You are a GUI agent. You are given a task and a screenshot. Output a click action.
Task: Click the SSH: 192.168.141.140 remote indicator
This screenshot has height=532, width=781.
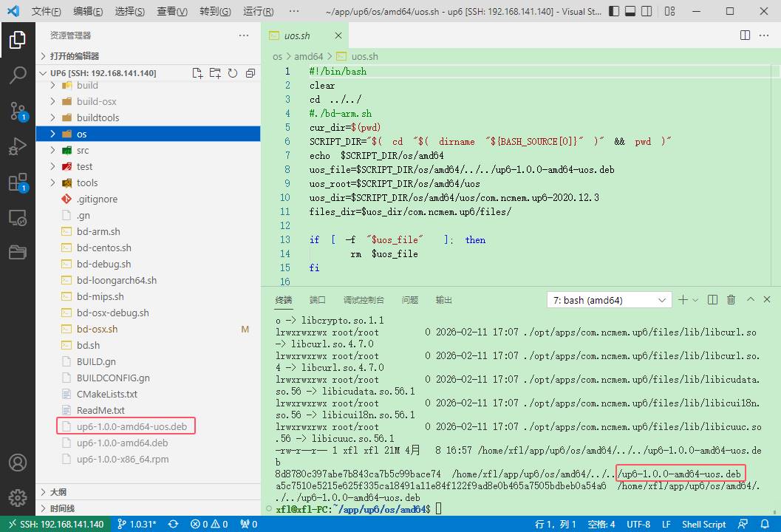[56, 524]
